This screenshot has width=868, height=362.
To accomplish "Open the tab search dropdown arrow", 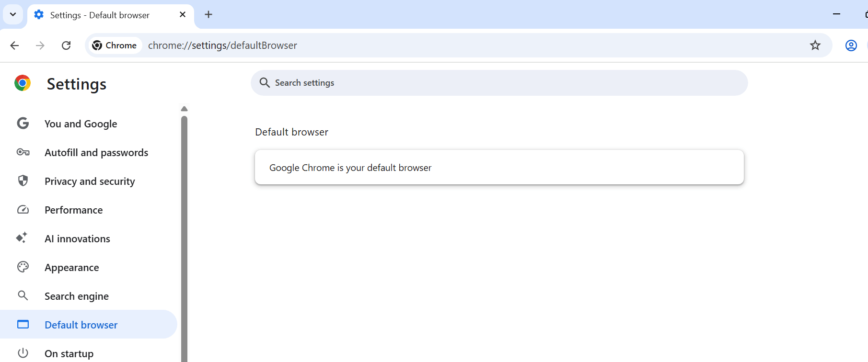I will 13,14.
